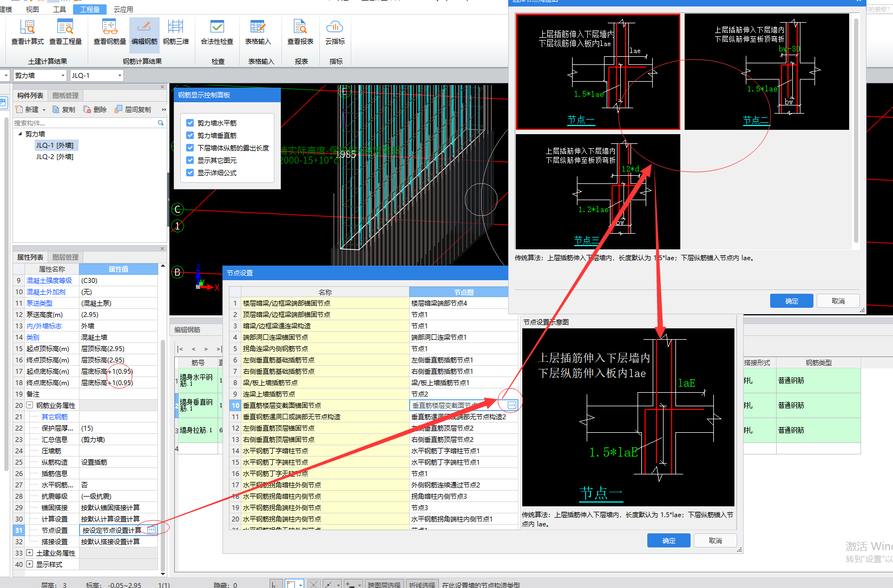Click overflow chevrons in component list toolbar

coord(163,109)
